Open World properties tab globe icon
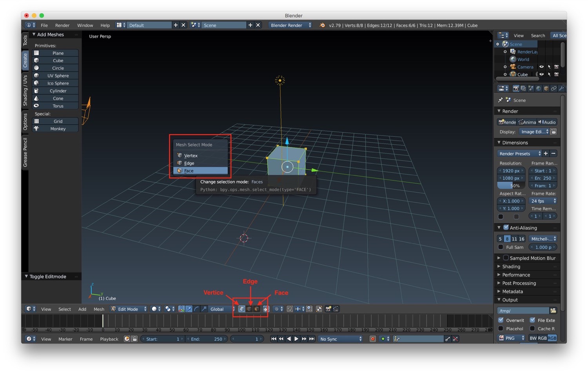588x373 pixels. coord(539,89)
